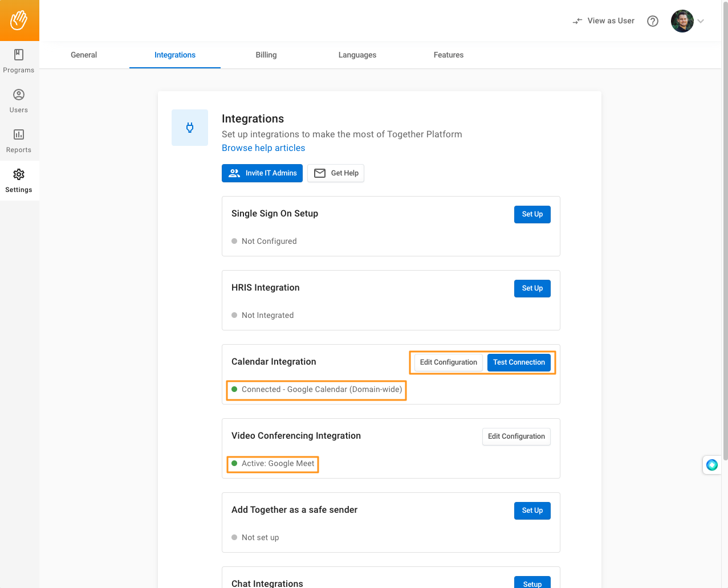
Task: Click Add Together as a safe sender heading
Action: 295,510
